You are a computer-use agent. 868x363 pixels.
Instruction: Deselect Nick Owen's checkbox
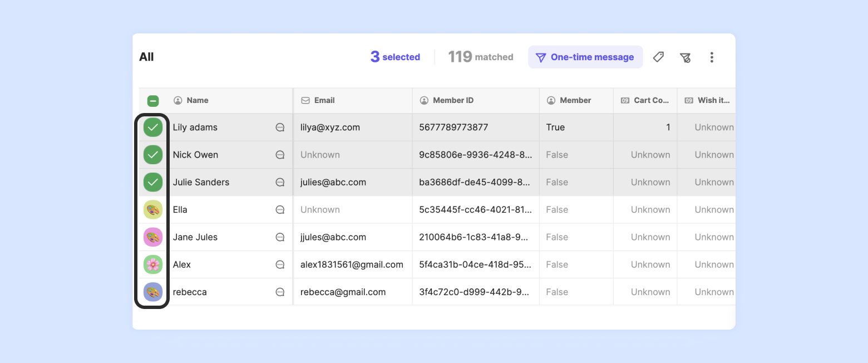[153, 155]
